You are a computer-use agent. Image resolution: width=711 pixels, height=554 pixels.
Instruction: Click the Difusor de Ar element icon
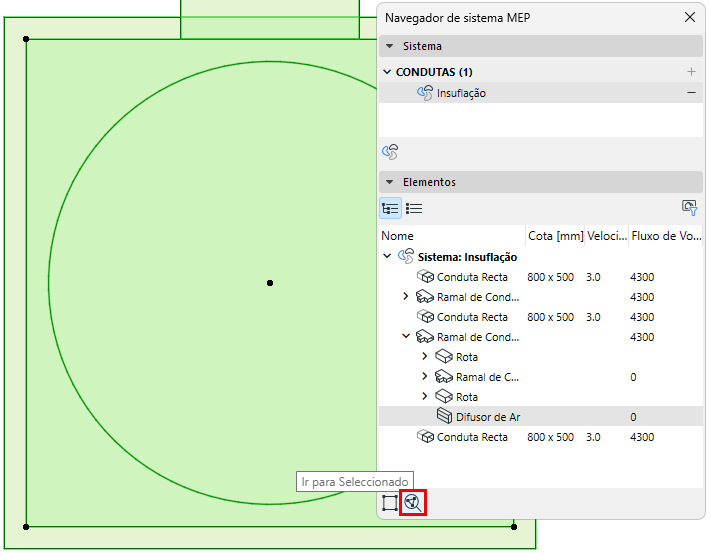pyautogui.click(x=444, y=416)
